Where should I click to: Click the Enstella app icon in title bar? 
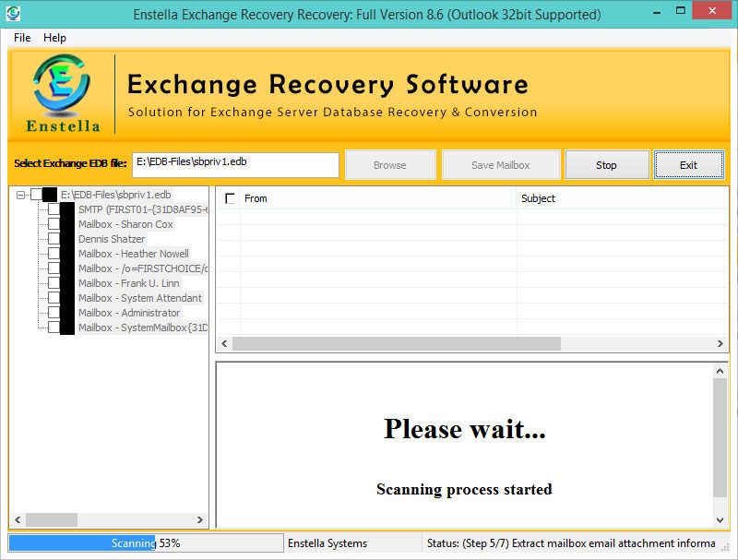pyautogui.click(x=13, y=13)
